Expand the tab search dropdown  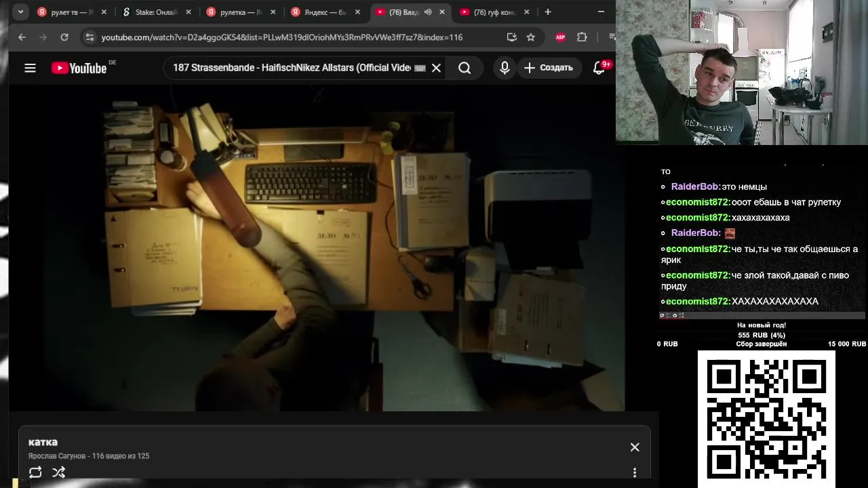[21, 12]
